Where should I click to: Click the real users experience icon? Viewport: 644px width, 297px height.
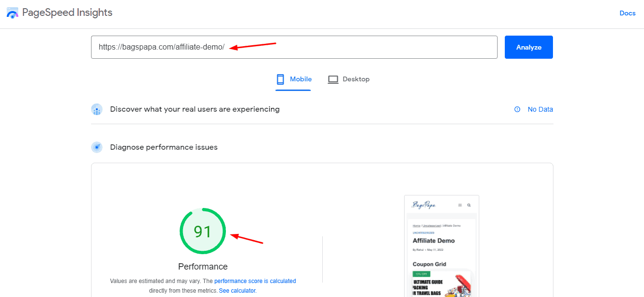97,109
